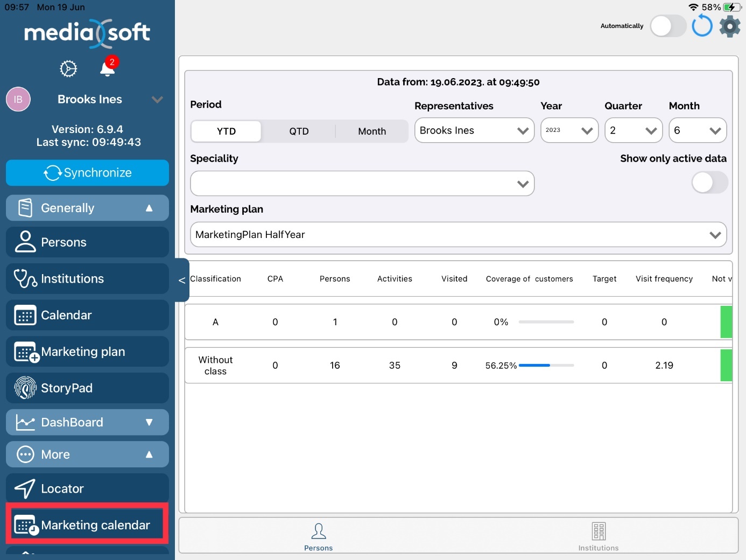Open the Calendar sidebar button
Viewport: 746px width, 560px height.
point(87,315)
